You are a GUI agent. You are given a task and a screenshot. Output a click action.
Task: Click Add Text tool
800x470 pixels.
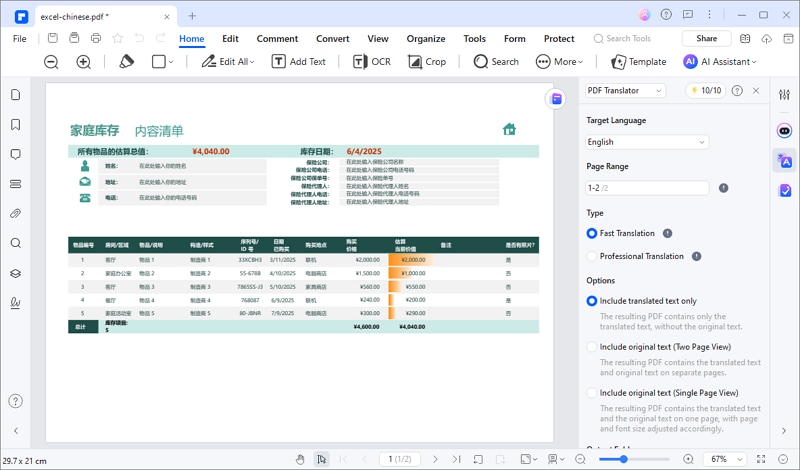point(298,62)
